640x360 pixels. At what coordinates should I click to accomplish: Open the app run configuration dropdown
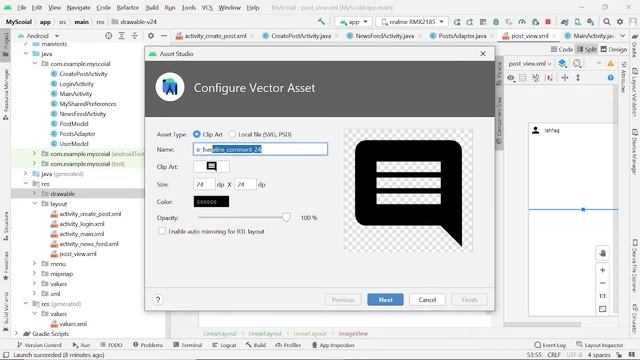point(353,22)
